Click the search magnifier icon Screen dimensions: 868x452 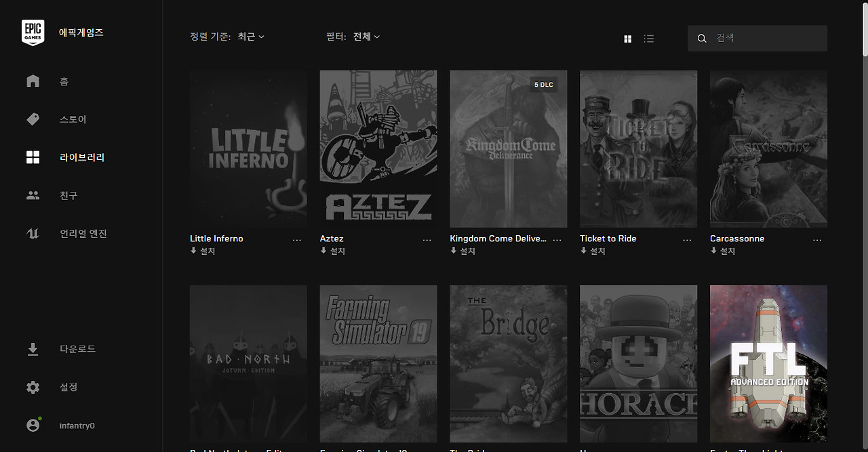pos(702,39)
